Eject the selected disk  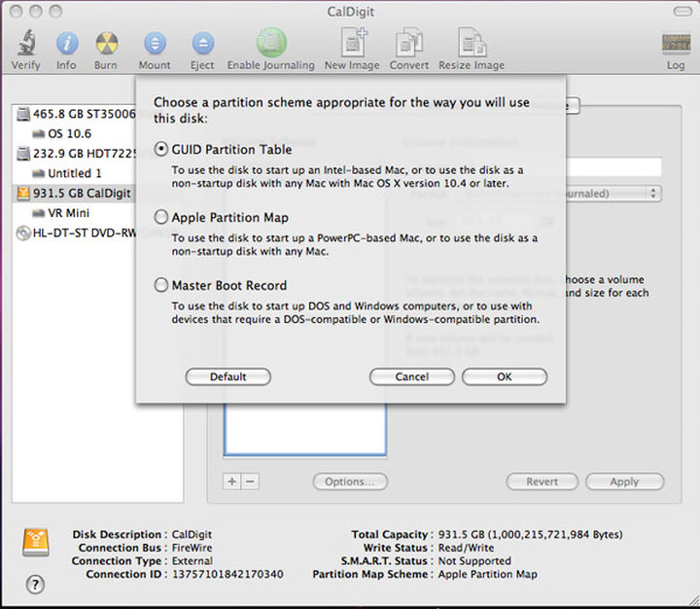coord(202,44)
